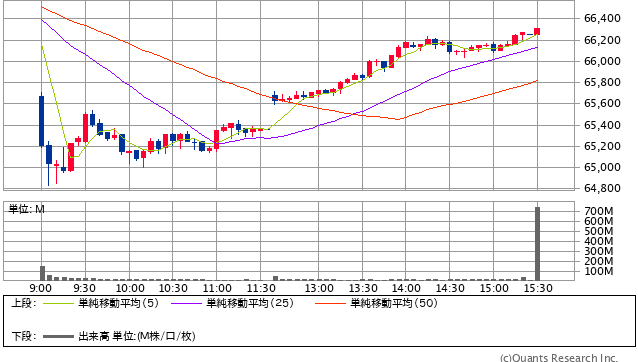The image size is (638, 362).
Task: Click the 66,400 price axis label
Action: (602, 18)
